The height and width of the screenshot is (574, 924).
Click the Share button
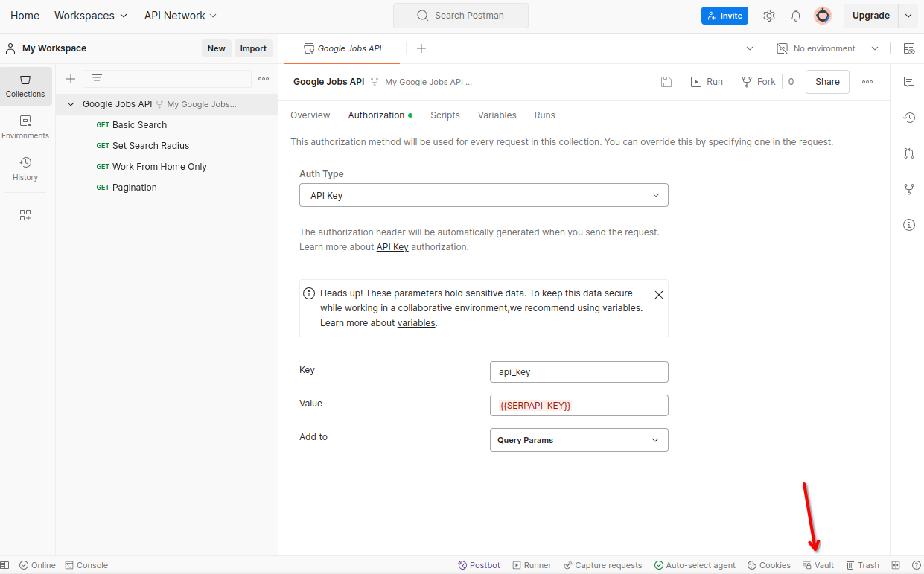(827, 82)
